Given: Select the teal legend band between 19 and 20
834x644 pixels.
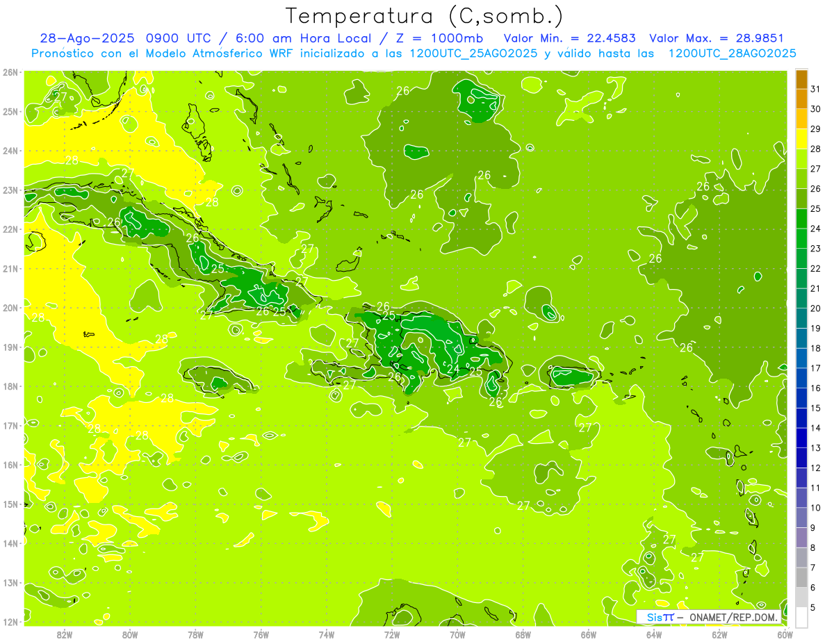Looking at the screenshot, I should pos(801,318).
